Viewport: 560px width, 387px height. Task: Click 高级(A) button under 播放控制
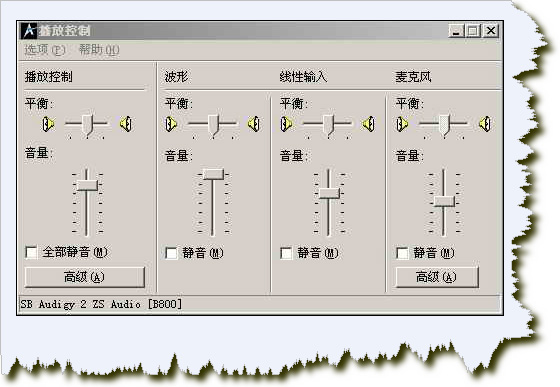click(85, 277)
